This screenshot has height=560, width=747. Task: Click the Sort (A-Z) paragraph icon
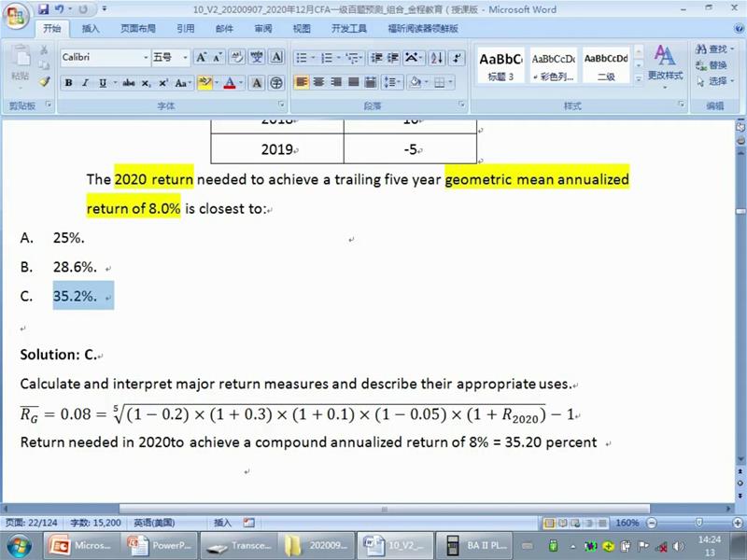click(434, 58)
